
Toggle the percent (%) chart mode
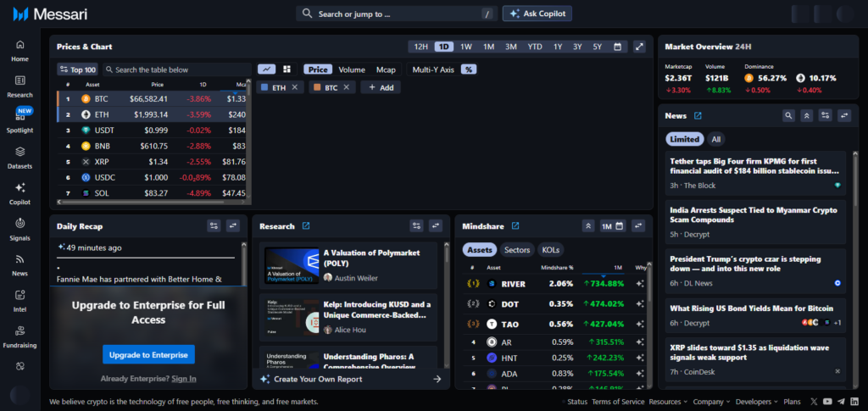point(468,69)
